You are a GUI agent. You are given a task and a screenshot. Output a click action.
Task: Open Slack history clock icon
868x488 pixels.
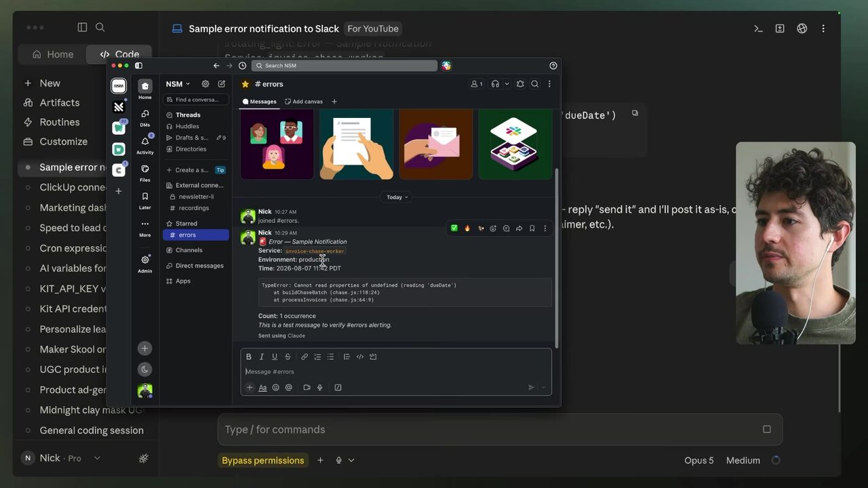click(242, 66)
